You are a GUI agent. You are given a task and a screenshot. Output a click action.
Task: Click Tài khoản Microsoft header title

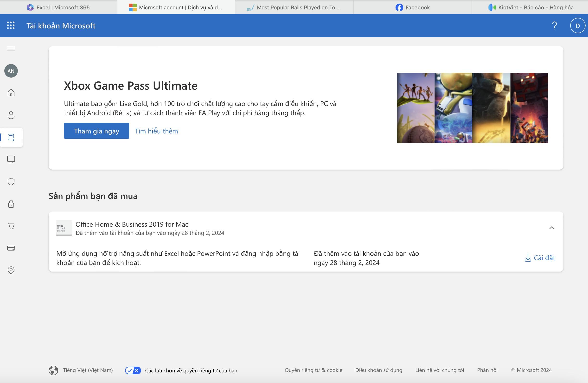tap(61, 26)
